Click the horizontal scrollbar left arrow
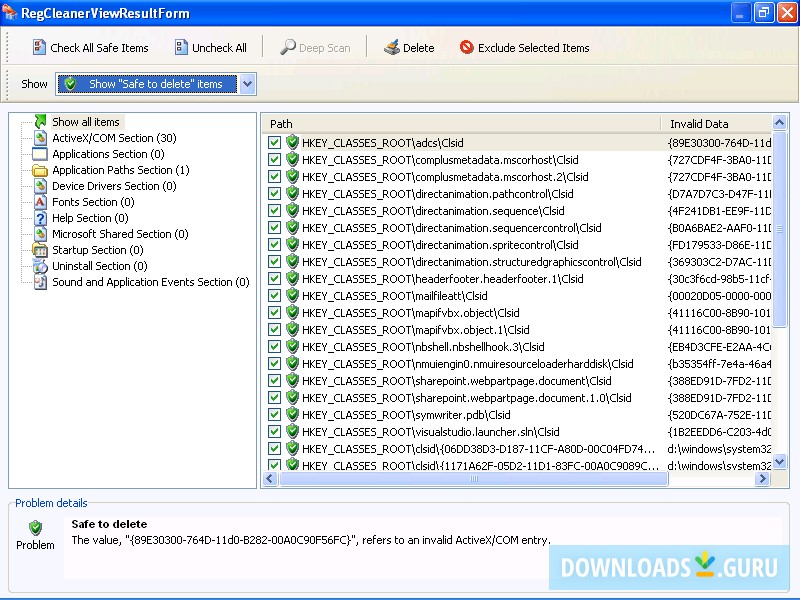 [x=270, y=479]
